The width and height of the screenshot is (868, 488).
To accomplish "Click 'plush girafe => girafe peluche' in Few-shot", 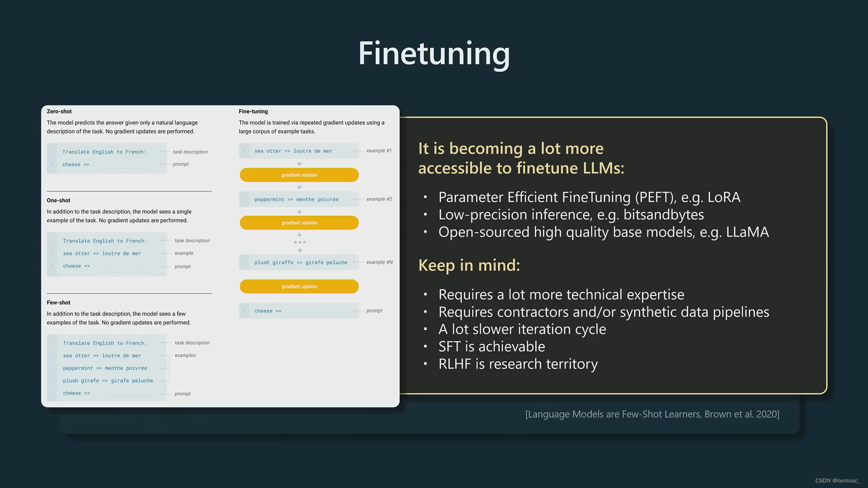I will coord(108,381).
